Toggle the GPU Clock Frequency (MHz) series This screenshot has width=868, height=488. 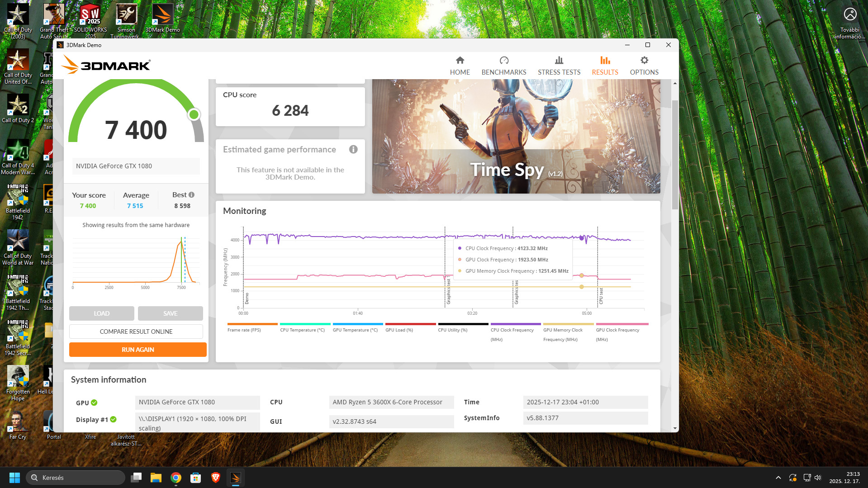click(622, 332)
